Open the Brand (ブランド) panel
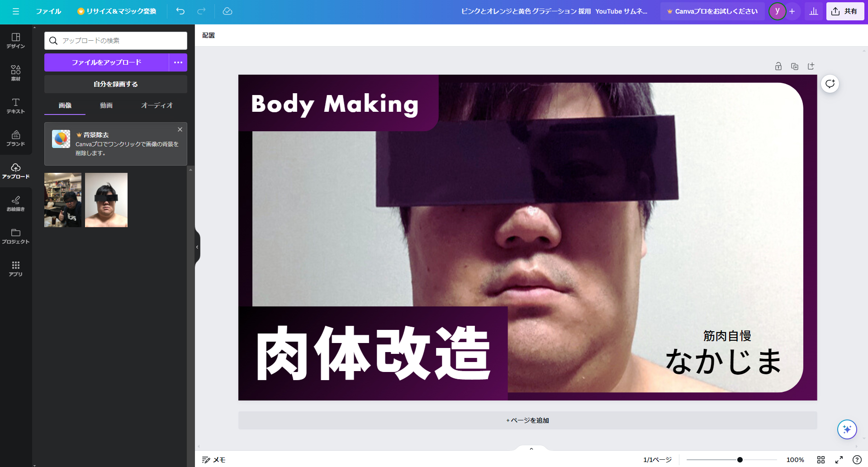The height and width of the screenshot is (467, 868). (x=16, y=138)
